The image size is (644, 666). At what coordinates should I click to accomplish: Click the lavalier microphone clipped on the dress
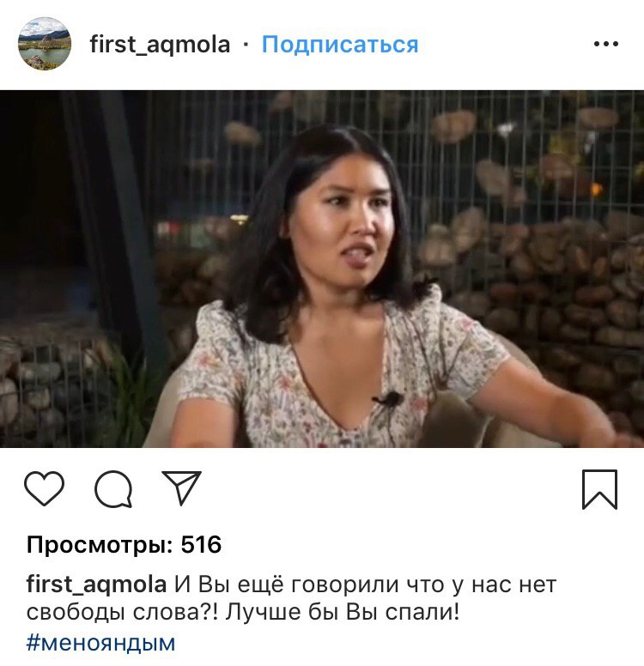click(x=387, y=399)
